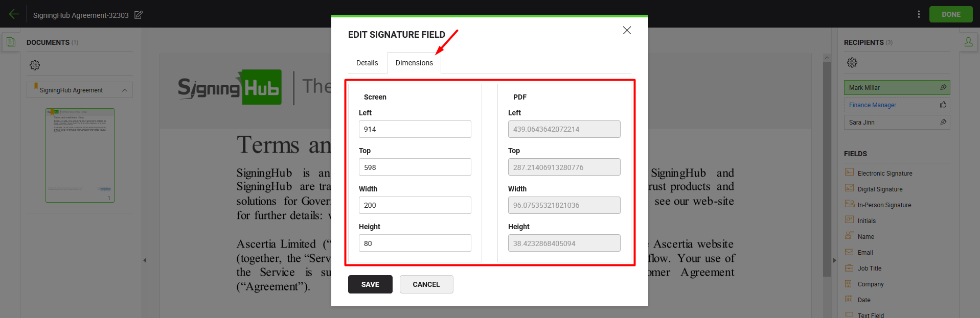
Task: Open the recipients add-user icon
Action: click(969, 42)
